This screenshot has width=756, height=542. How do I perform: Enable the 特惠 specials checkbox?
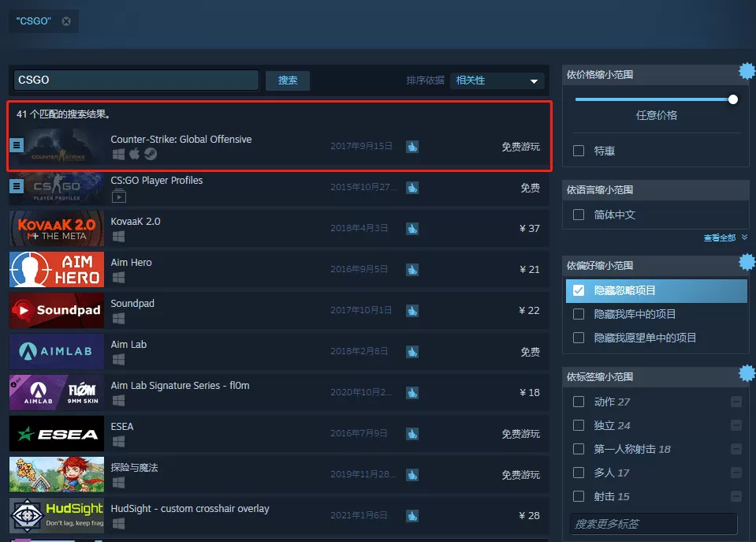[579, 151]
